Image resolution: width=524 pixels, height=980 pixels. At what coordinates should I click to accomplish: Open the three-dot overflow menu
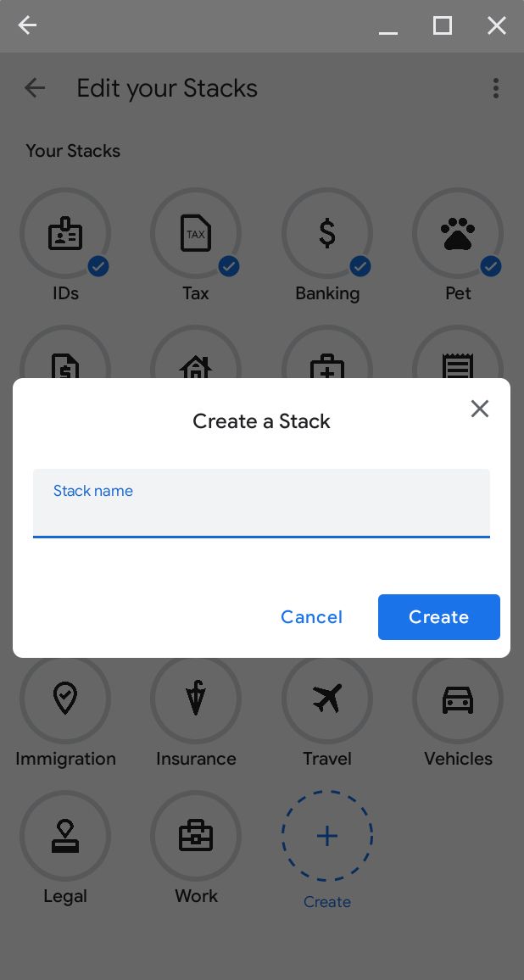(496, 87)
